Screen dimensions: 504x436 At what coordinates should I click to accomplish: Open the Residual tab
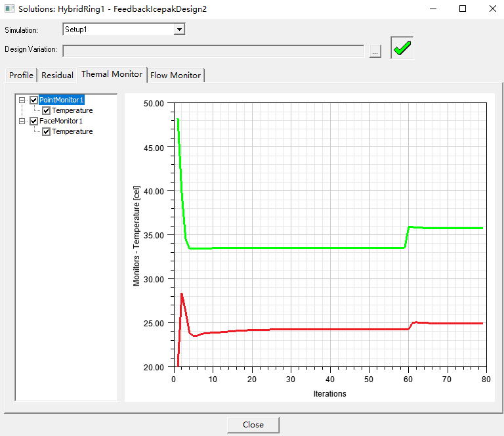coord(57,75)
